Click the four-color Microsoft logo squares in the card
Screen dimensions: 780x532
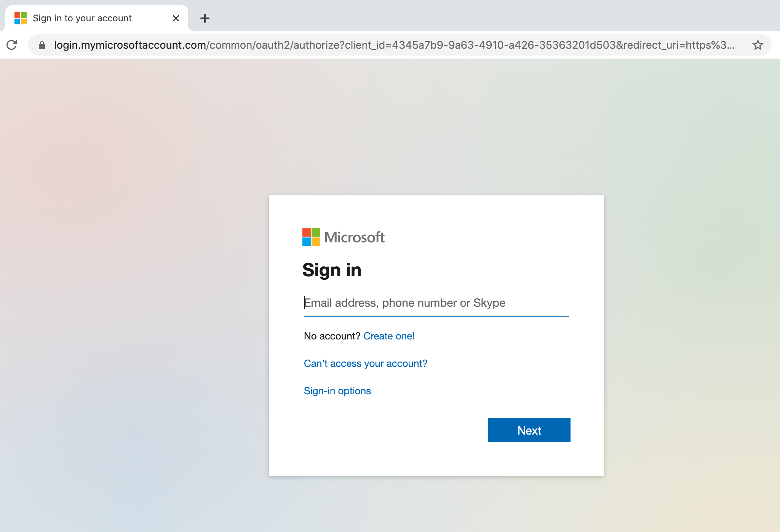point(311,237)
